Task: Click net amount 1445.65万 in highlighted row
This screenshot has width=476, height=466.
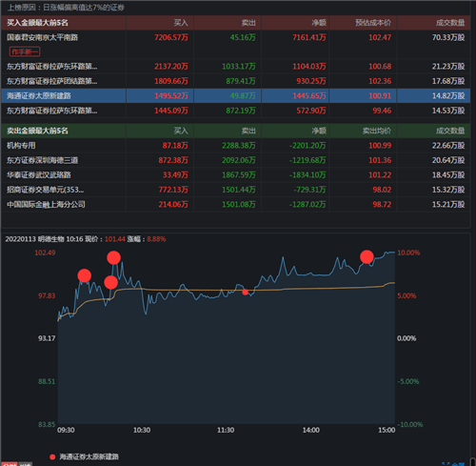Action: pos(309,95)
